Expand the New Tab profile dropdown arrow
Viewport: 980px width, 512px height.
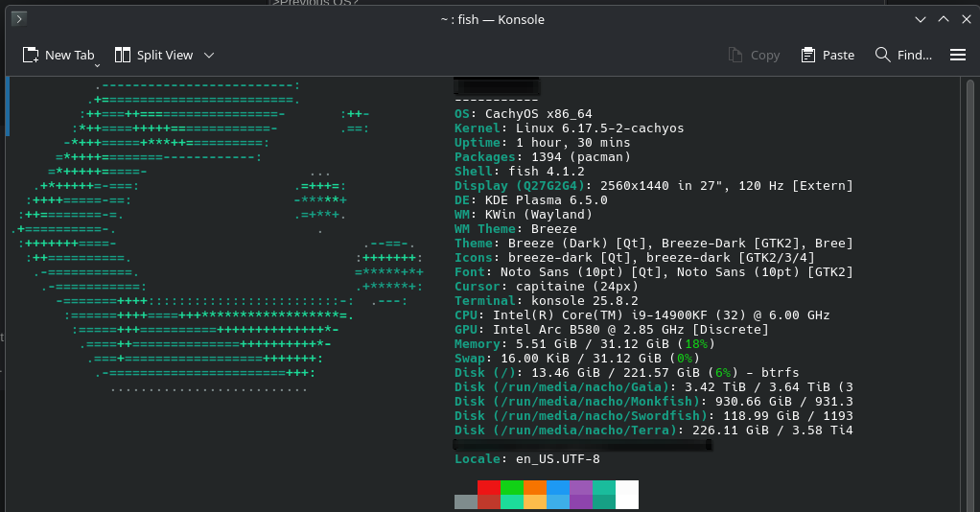97,65
